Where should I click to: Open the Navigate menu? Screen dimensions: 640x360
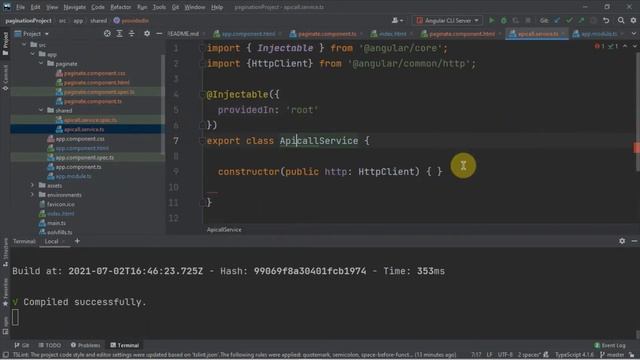click(x=75, y=7)
